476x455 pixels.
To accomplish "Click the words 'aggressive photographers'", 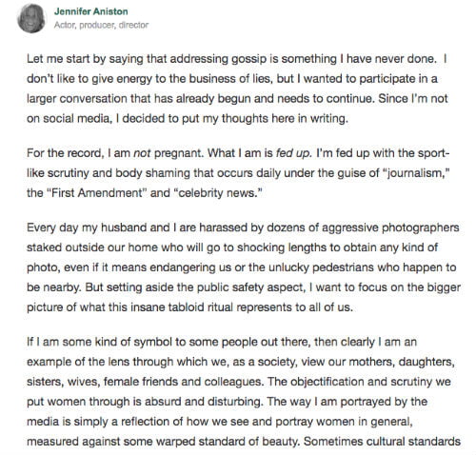I will tap(390, 227).
